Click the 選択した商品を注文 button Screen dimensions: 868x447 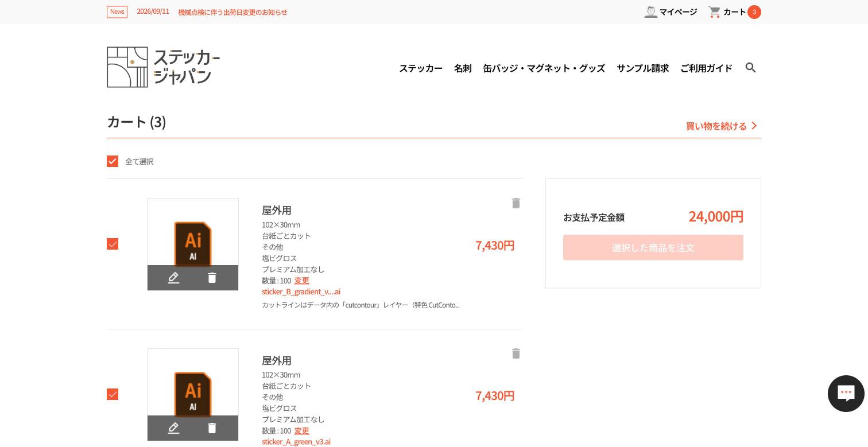tap(653, 247)
